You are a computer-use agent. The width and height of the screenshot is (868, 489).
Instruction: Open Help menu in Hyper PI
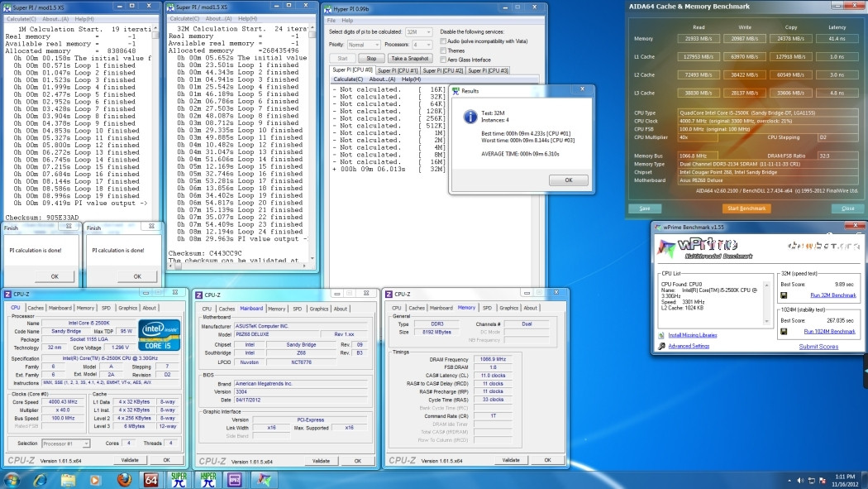348,21
